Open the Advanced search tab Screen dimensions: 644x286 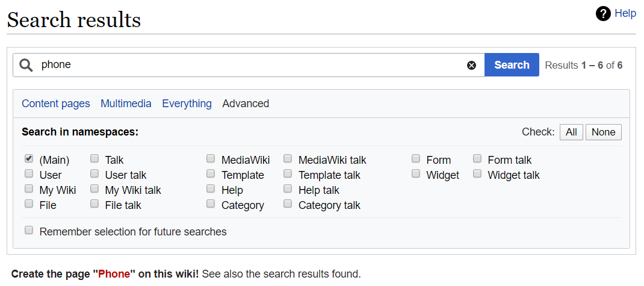(246, 104)
